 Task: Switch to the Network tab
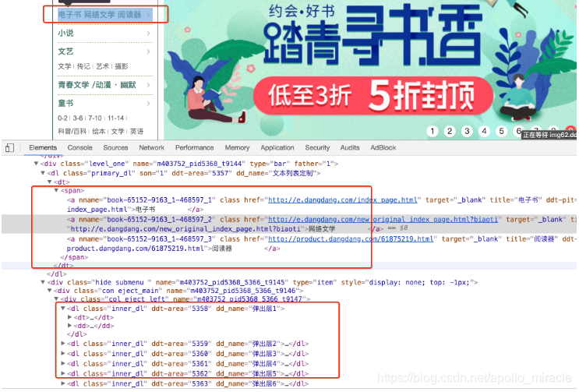(x=151, y=147)
